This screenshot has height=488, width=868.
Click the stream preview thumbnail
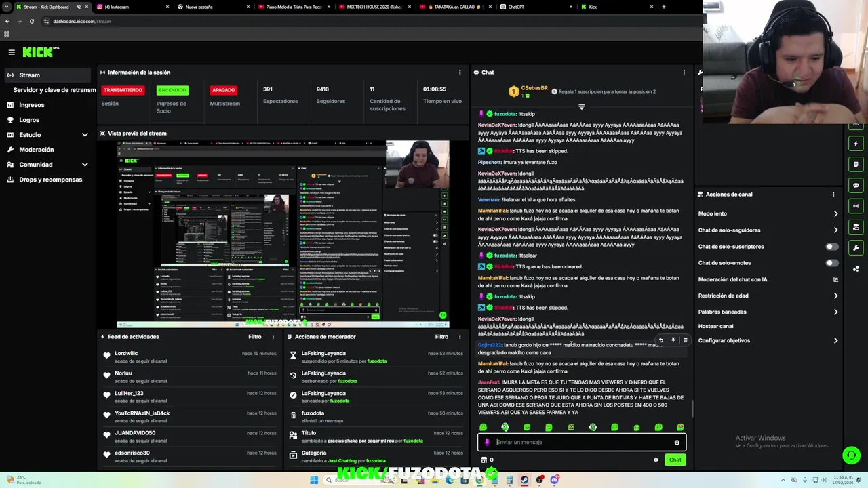coord(283,235)
